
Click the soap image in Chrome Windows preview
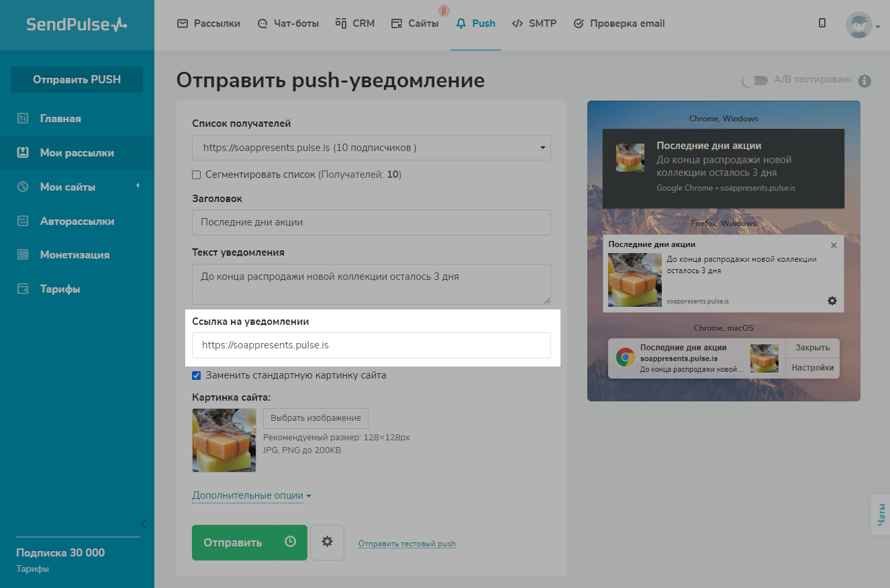(630, 158)
